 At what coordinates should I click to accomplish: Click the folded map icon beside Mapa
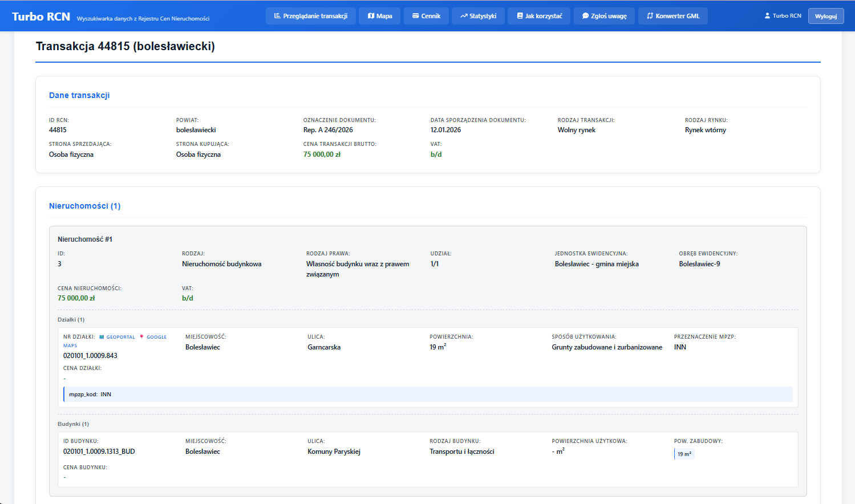pyautogui.click(x=371, y=16)
